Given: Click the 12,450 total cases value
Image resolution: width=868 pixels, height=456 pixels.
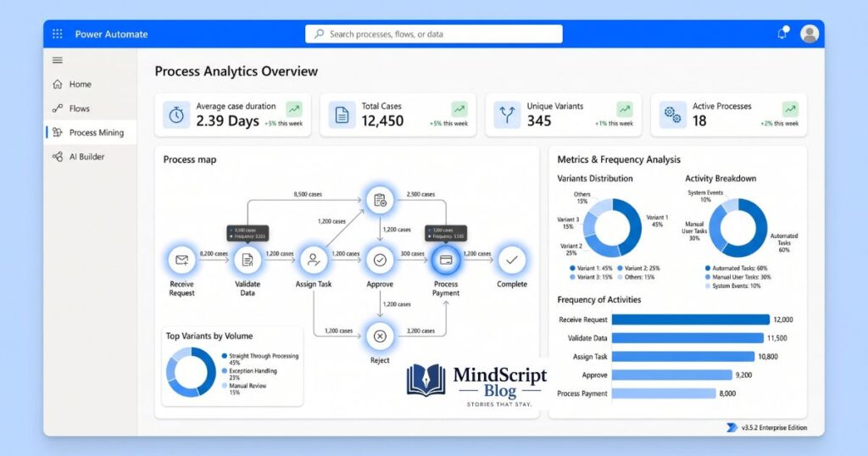Looking at the screenshot, I should tap(382, 120).
